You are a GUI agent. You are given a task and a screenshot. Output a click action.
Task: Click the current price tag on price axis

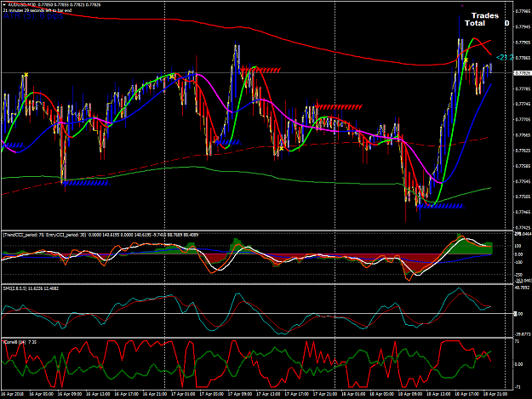(522, 73)
